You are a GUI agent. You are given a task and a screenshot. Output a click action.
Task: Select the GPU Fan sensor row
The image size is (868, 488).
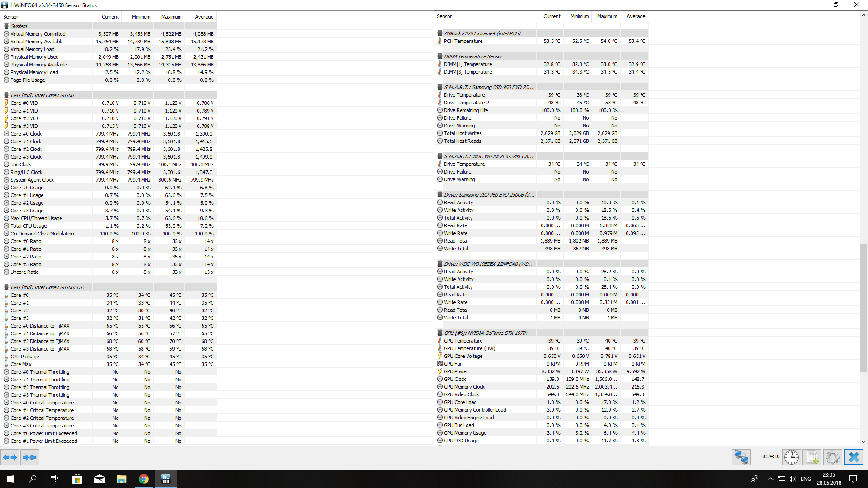click(x=453, y=364)
